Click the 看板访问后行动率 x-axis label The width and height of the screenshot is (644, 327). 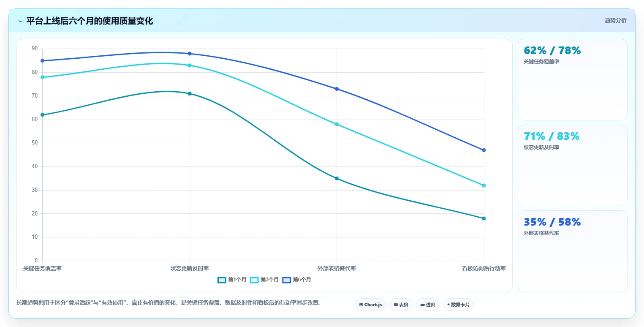point(484,268)
